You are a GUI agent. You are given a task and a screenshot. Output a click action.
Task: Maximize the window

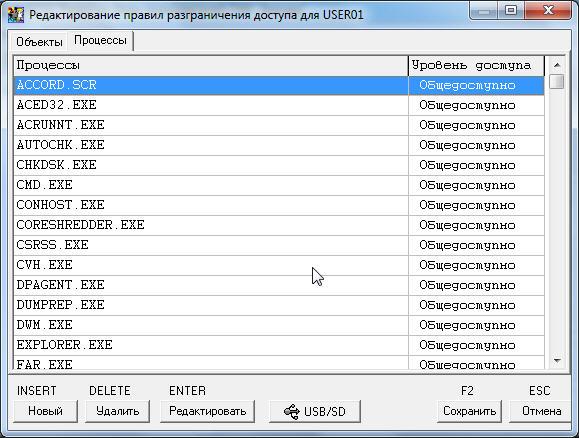tap(511, 11)
